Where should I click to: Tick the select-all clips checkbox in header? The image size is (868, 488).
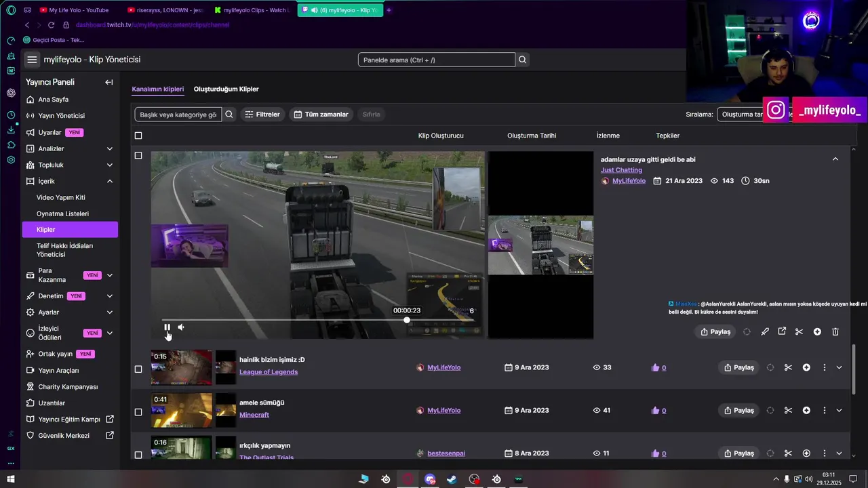(x=138, y=136)
